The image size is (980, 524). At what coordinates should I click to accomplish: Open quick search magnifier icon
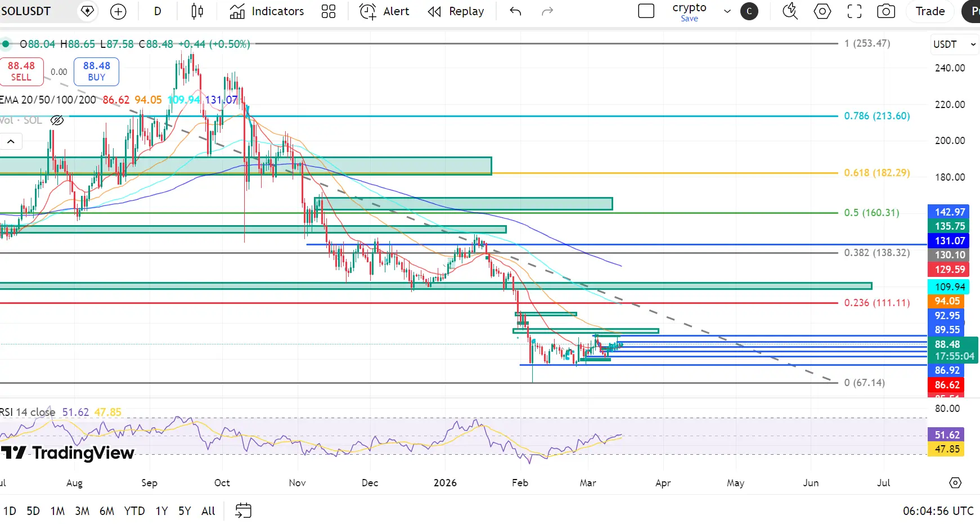(x=790, y=11)
